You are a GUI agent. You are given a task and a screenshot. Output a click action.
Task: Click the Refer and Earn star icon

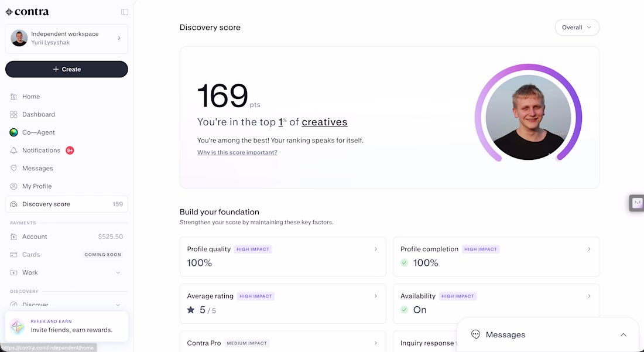pos(17,327)
